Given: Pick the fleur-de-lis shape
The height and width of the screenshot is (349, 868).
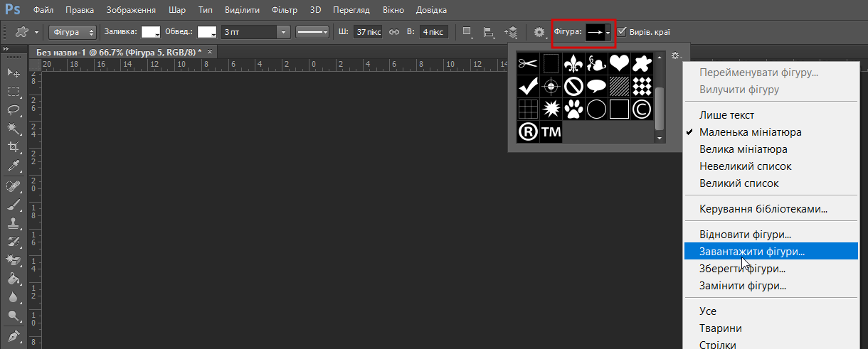Looking at the screenshot, I should (573, 63).
